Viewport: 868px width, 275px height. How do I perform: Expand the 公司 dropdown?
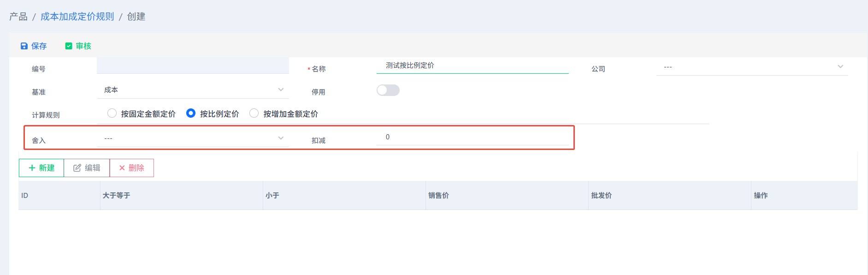(752, 67)
